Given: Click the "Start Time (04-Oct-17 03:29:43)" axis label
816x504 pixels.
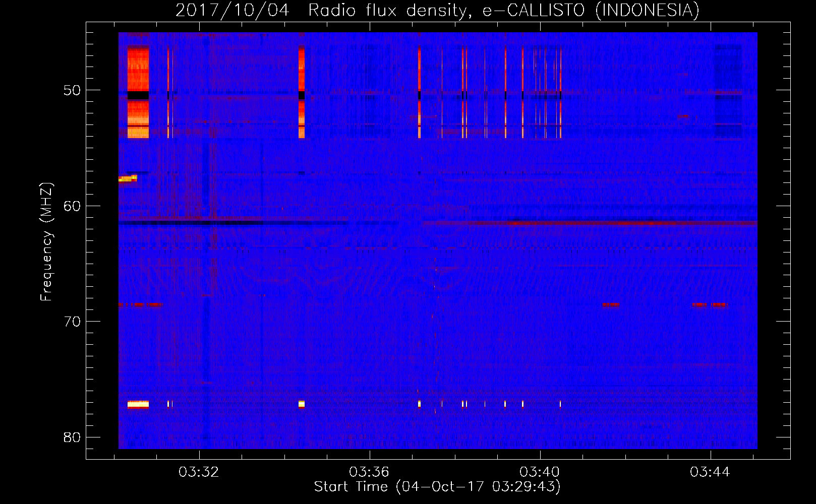Looking at the screenshot, I should pos(437,486).
